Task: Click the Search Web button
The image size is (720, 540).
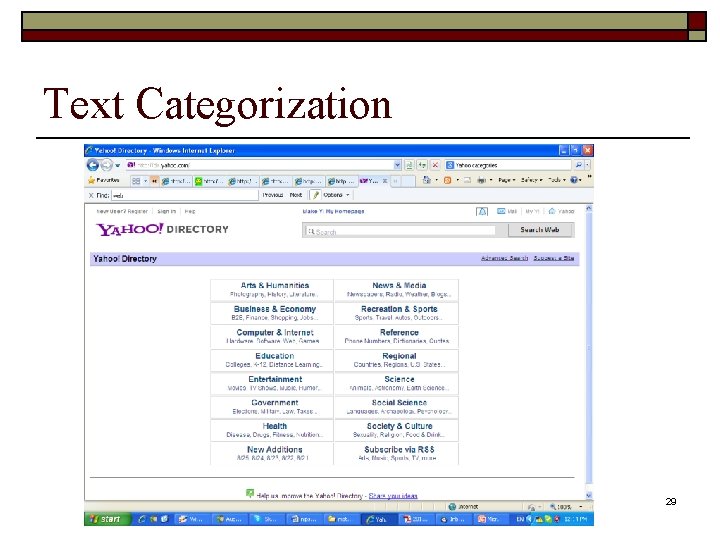Action: pos(540,230)
